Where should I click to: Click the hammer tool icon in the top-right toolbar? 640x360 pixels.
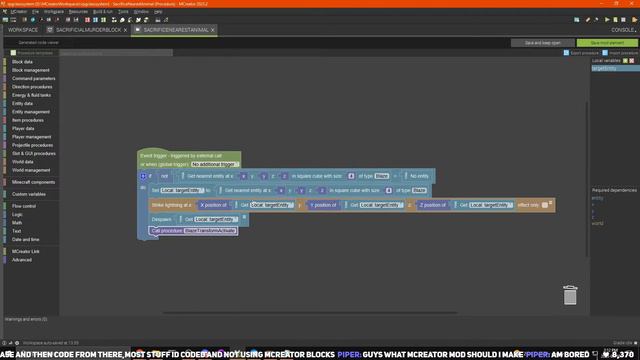point(596,20)
